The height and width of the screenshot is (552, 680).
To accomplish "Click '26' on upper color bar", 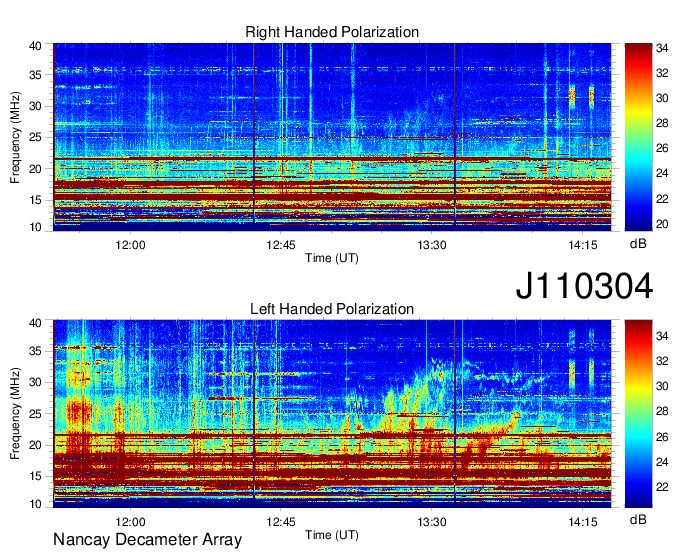I will (x=662, y=149).
